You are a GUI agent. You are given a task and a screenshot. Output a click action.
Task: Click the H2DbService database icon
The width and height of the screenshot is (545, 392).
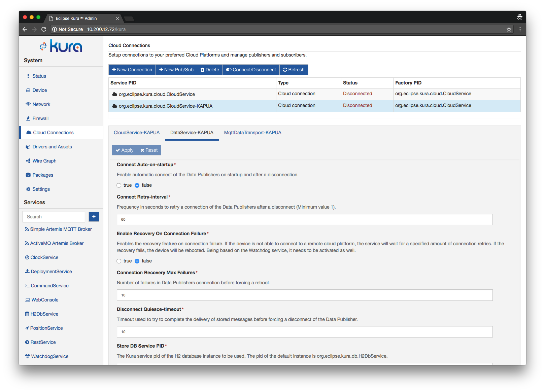point(27,314)
